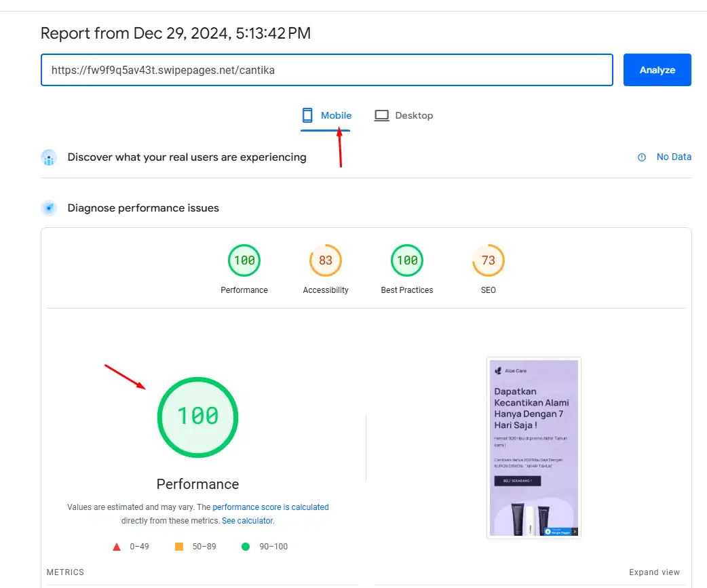This screenshot has width=707, height=588.
Task: Click the Diagnose performance issues icon
Action: click(x=49, y=208)
